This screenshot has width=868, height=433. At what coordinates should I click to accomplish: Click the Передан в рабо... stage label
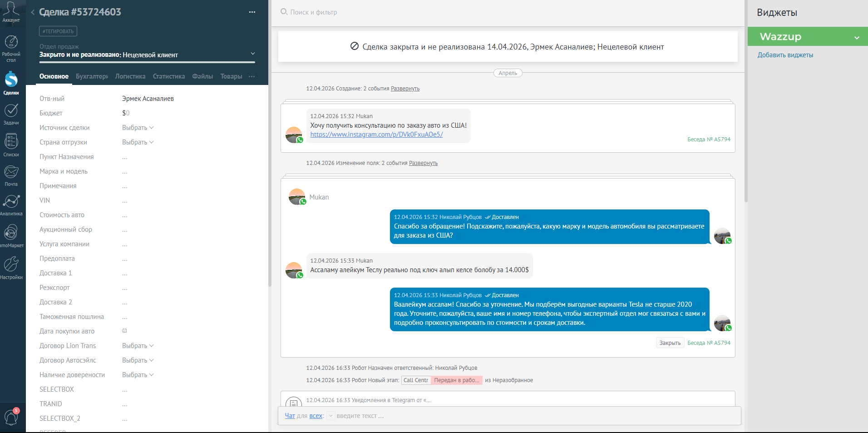tap(456, 380)
